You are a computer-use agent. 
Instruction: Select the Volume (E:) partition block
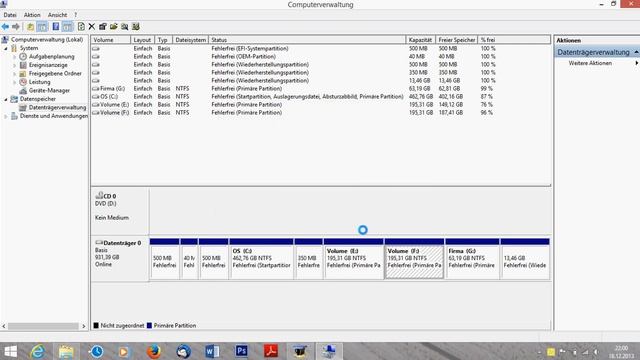tap(353, 259)
